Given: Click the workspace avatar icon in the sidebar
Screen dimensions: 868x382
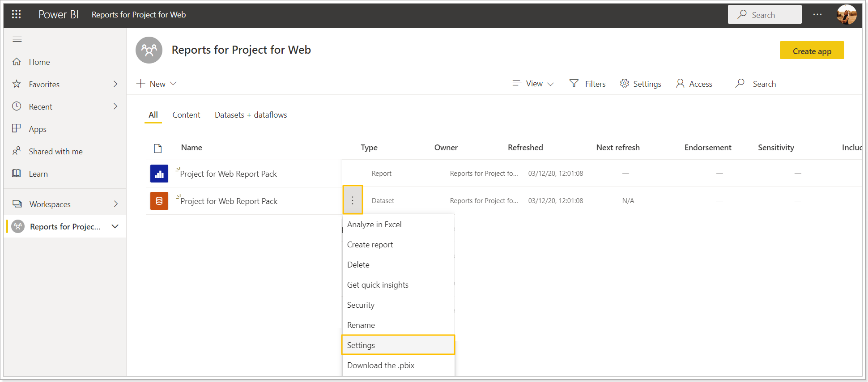Looking at the screenshot, I should pyautogui.click(x=18, y=226).
